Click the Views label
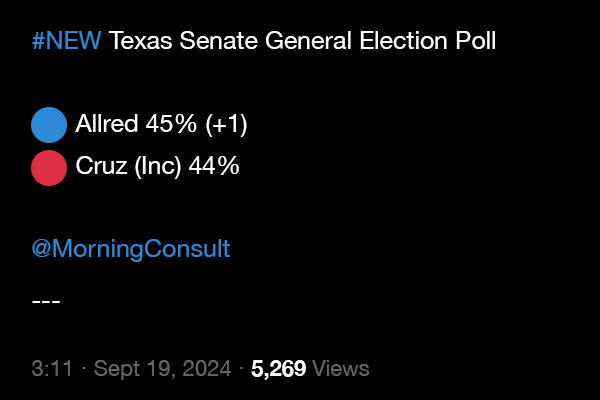 tap(341, 369)
